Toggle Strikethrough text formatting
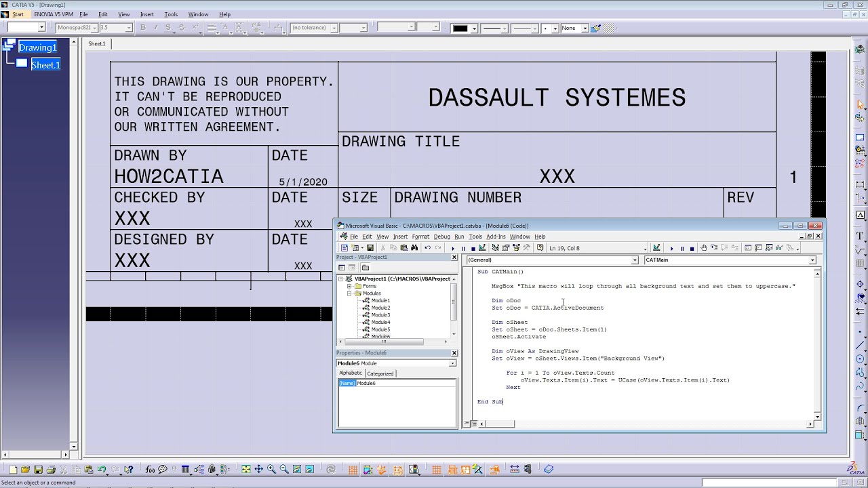This screenshot has height=488, width=868. pos(181,28)
